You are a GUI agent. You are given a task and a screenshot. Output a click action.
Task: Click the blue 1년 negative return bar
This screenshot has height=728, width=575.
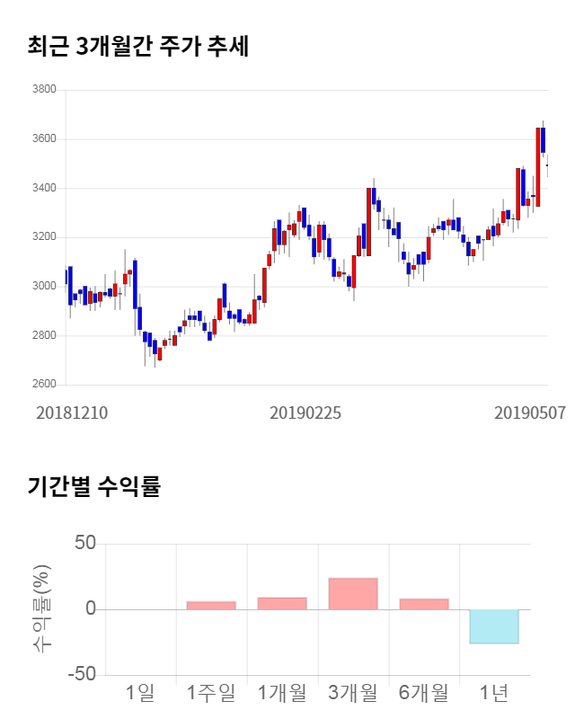(494, 626)
